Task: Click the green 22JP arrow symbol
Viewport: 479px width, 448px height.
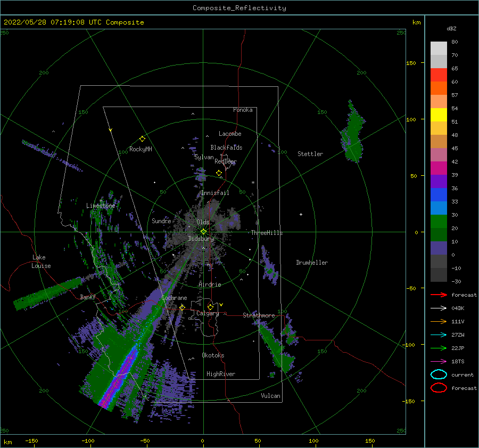Action: pos(439,348)
